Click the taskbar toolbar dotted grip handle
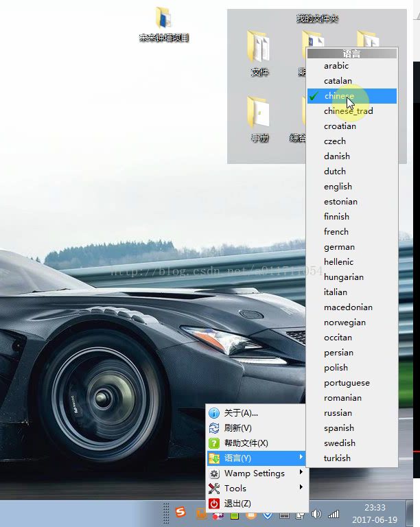This screenshot has height=527, width=420. pos(166,513)
